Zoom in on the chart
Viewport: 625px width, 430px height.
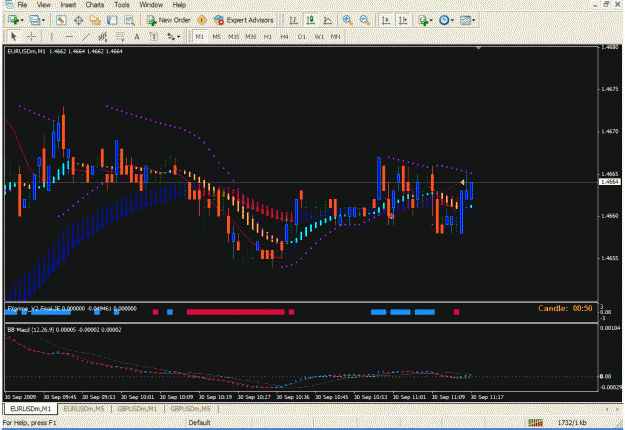[347, 20]
